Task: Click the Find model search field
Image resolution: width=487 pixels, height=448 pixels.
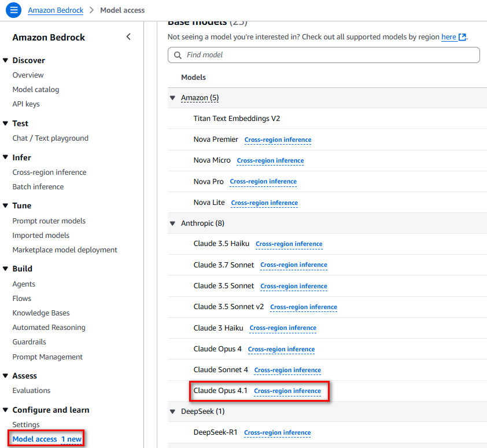Action: [x=324, y=55]
